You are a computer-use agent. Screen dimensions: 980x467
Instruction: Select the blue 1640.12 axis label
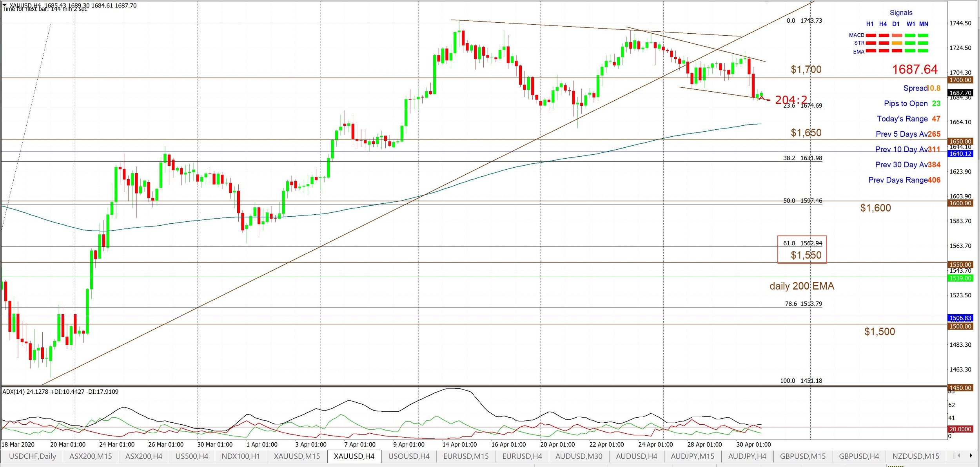pyautogui.click(x=960, y=154)
